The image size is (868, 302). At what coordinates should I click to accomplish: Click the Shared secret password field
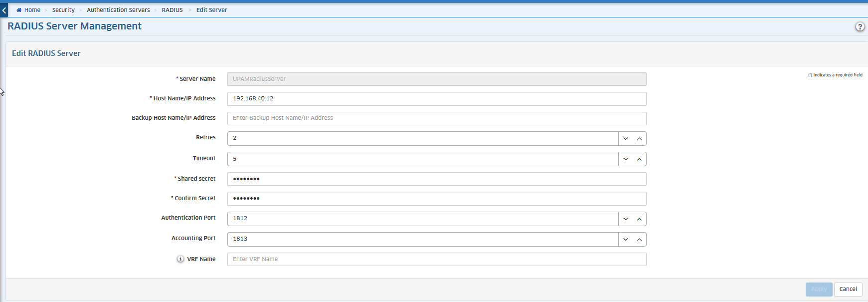coord(436,179)
